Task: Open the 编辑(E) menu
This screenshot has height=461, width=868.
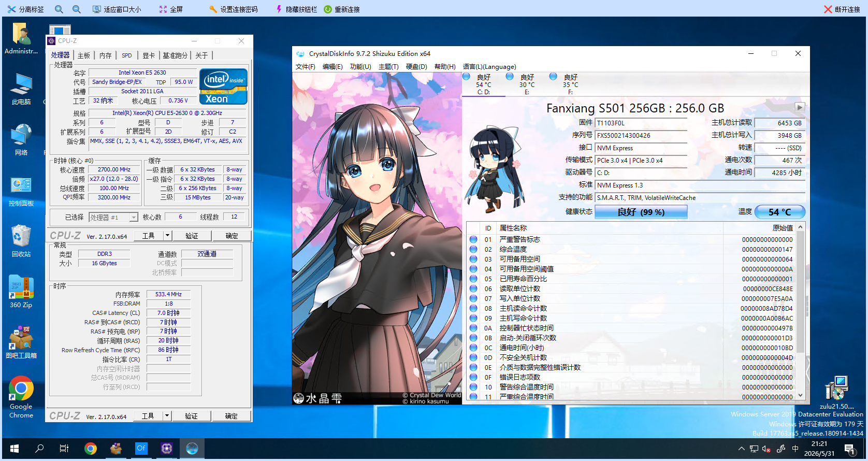Action: coord(332,67)
